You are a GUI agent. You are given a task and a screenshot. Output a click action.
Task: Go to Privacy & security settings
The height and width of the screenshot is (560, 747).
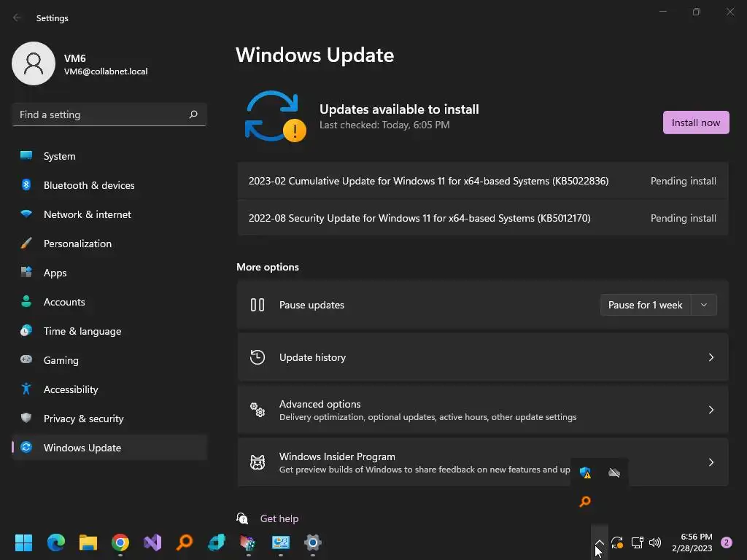pos(109,419)
